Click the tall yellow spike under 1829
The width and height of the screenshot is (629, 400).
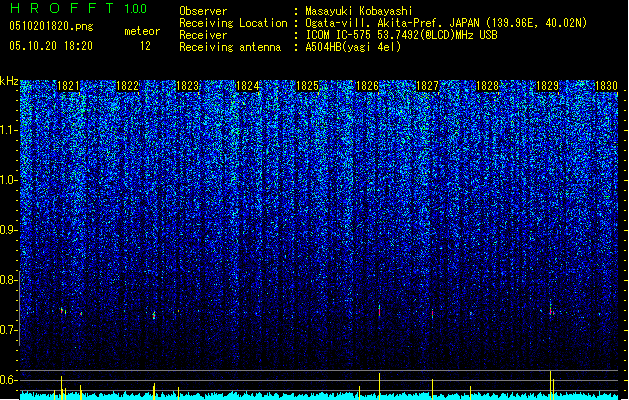coord(550,385)
